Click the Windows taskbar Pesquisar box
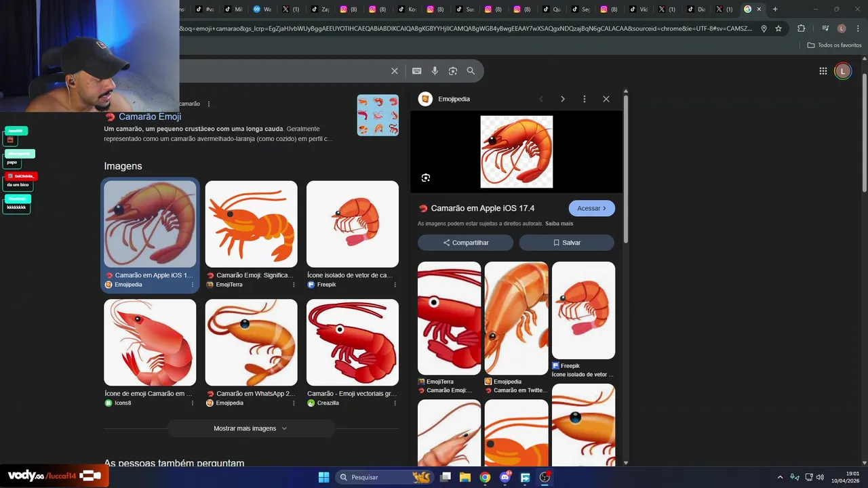 click(384, 477)
